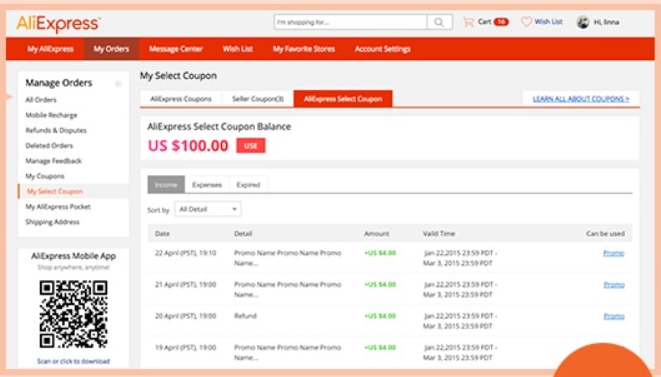This screenshot has height=377, width=661.
Task: Open My AliExpress menu item
Action: click(50, 49)
